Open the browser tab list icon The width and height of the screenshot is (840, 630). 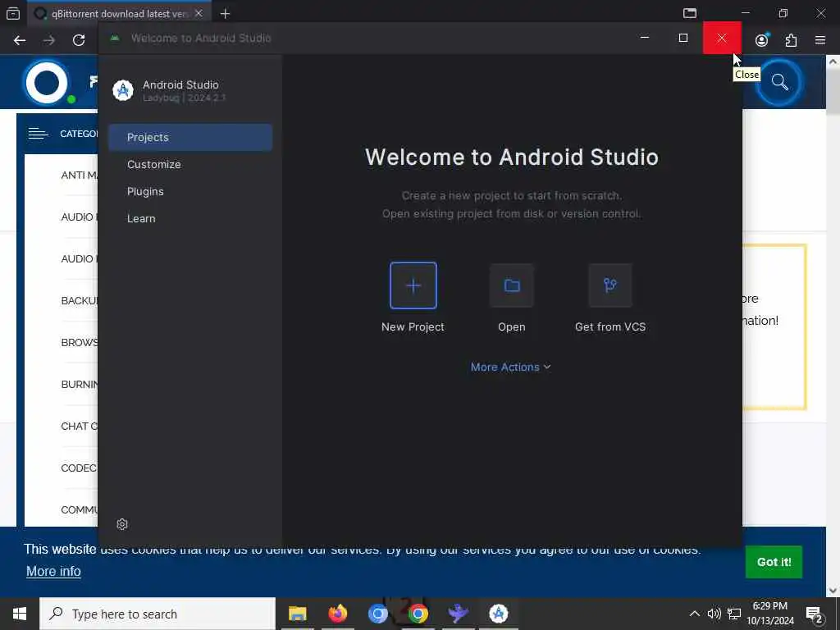coord(13,14)
